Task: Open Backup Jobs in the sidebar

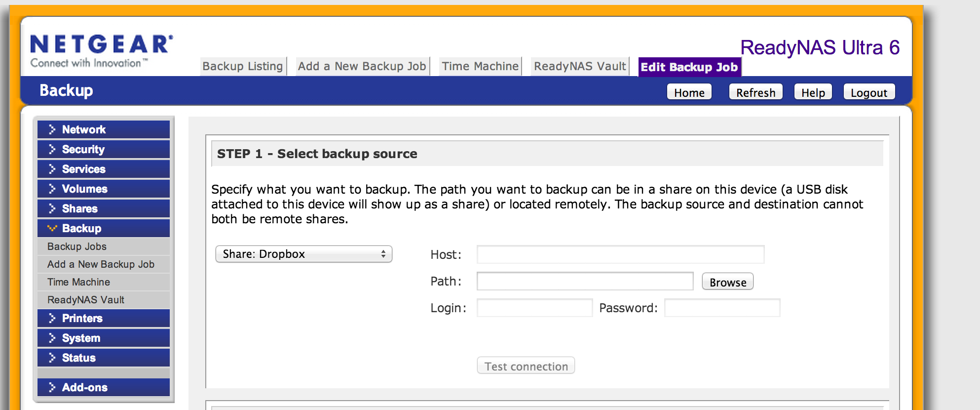Action: pyautogui.click(x=77, y=246)
